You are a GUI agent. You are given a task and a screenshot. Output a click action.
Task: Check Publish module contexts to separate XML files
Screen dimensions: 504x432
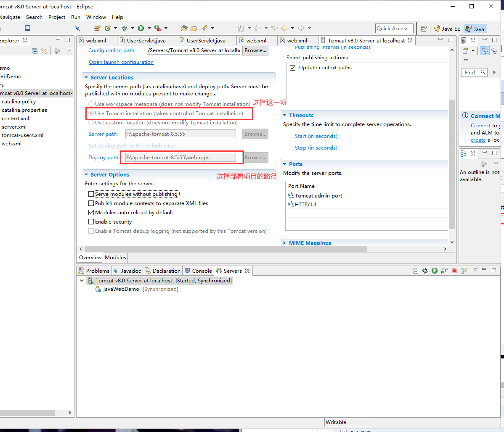[x=91, y=203]
